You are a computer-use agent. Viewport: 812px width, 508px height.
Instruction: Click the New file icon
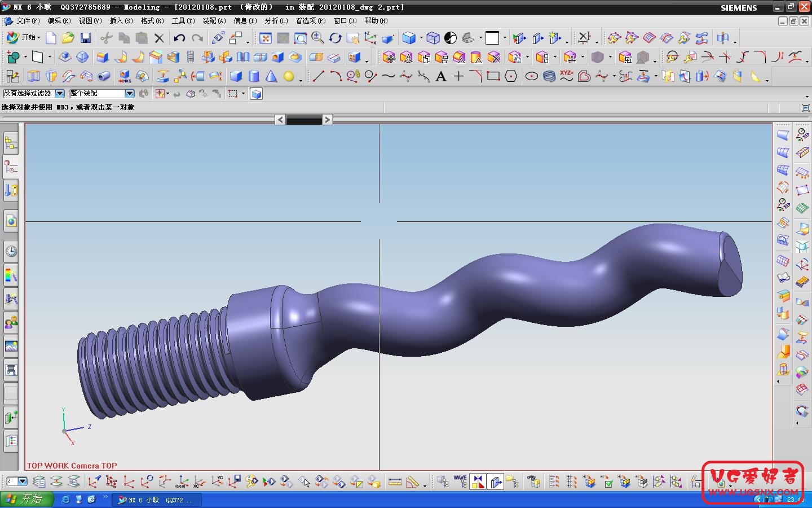(51, 38)
